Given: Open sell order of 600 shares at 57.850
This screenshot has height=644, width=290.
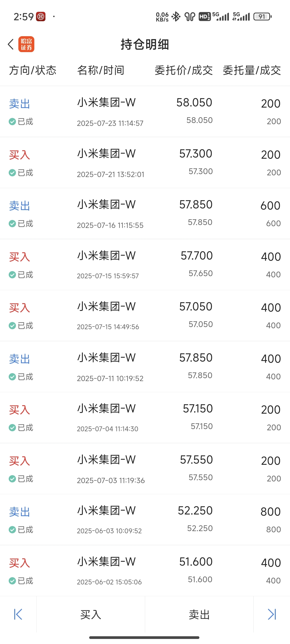Looking at the screenshot, I should coord(145,213).
